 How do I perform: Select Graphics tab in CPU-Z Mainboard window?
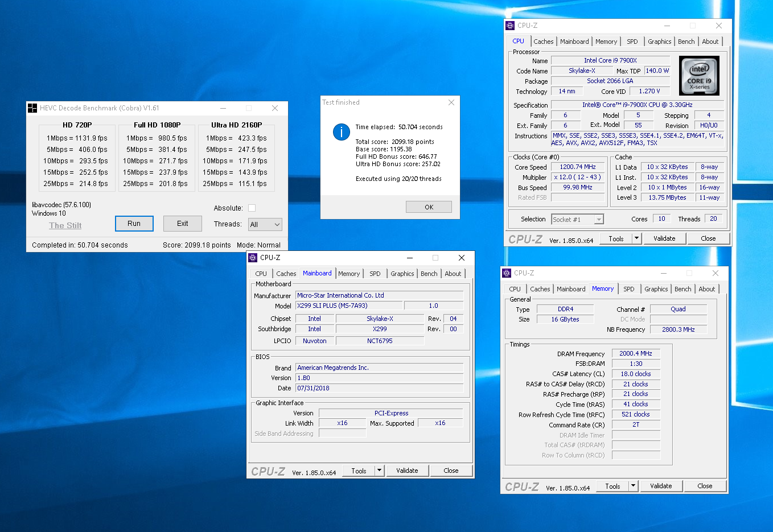pyautogui.click(x=402, y=274)
